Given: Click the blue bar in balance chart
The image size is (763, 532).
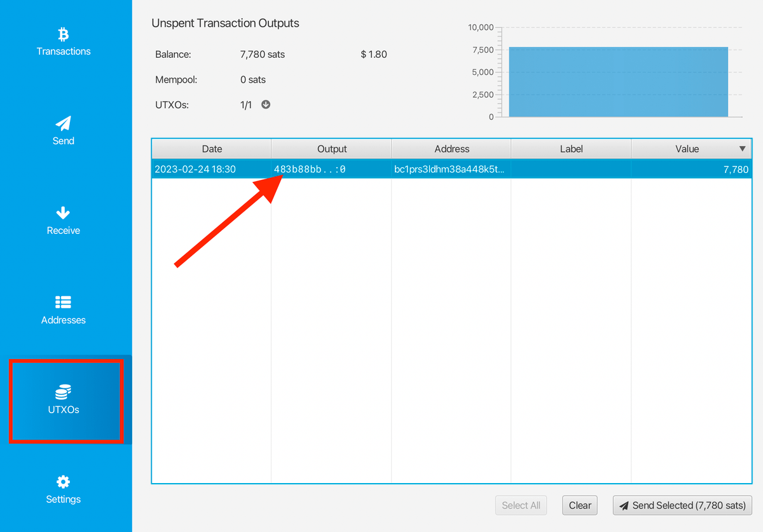Looking at the screenshot, I should [x=618, y=82].
